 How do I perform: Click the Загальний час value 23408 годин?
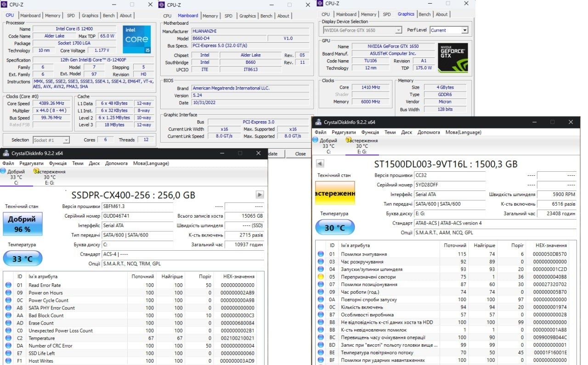tap(556, 213)
